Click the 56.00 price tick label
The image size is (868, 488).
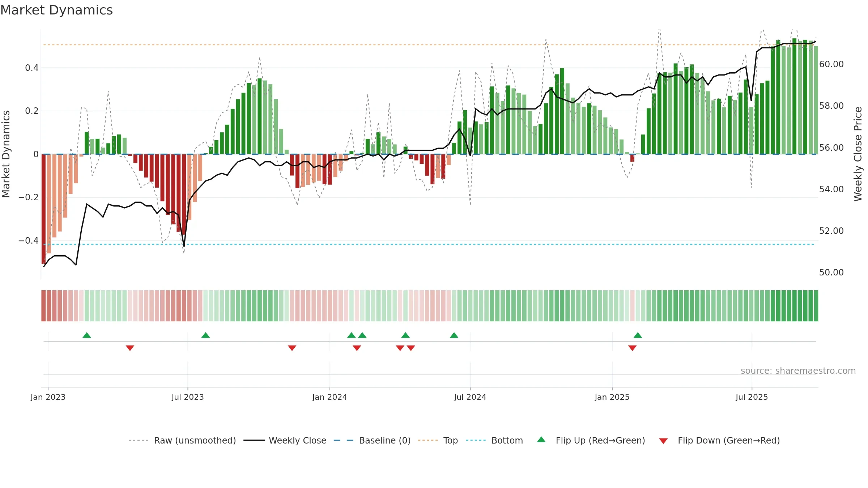(x=831, y=148)
